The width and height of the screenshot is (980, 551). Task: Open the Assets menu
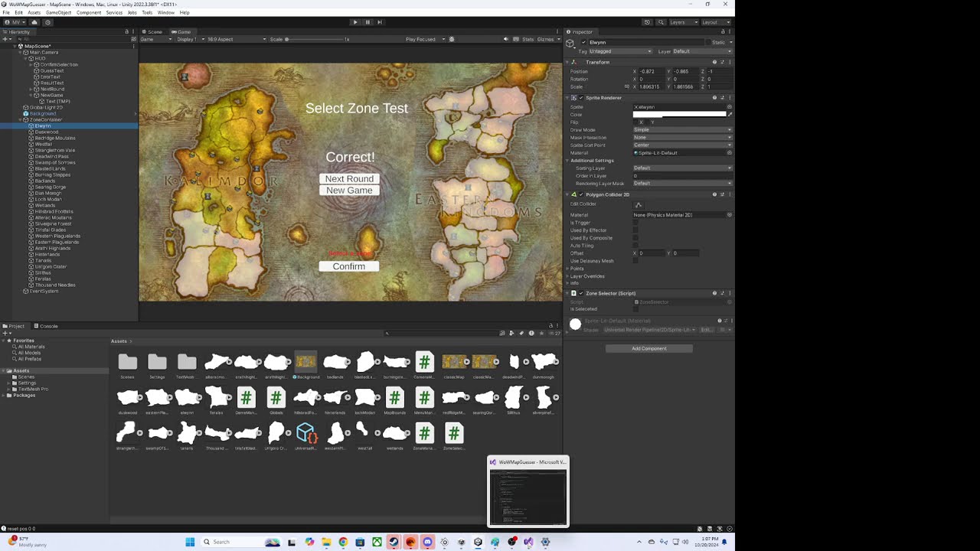pyautogui.click(x=34, y=13)
